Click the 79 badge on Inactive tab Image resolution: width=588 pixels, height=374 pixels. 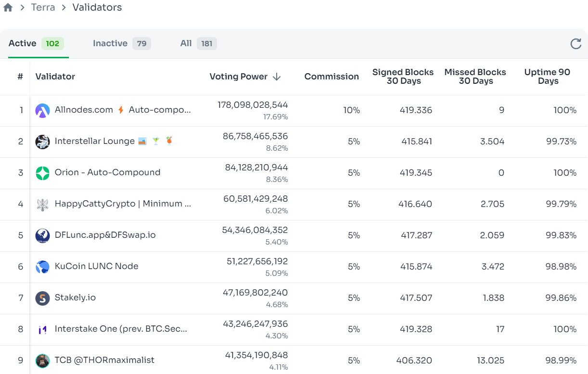tap(141, 44)
